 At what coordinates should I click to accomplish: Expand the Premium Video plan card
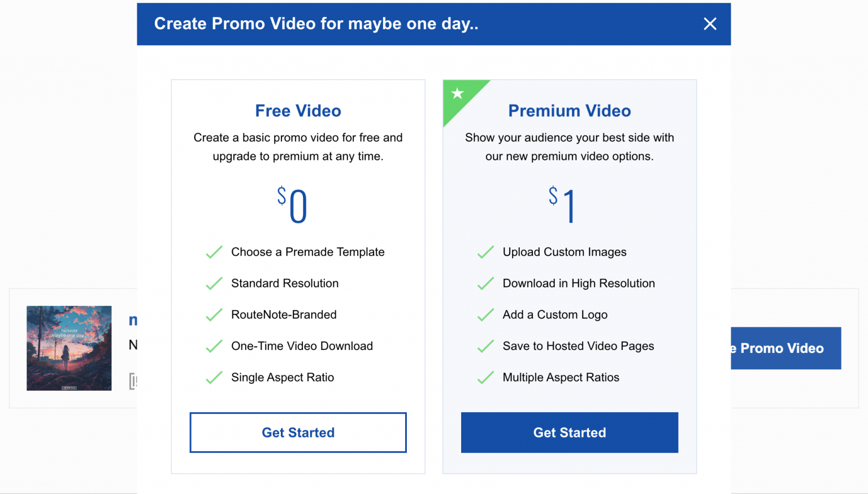coord(570,276)
